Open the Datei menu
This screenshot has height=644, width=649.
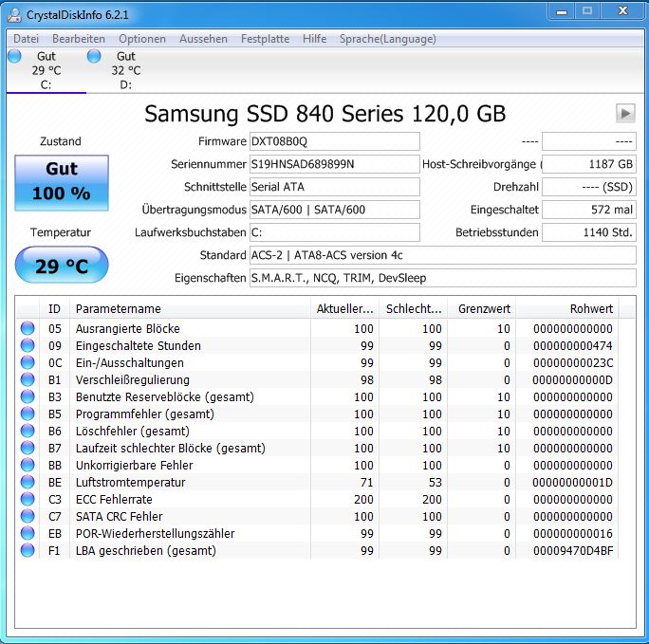pos(26,39)
